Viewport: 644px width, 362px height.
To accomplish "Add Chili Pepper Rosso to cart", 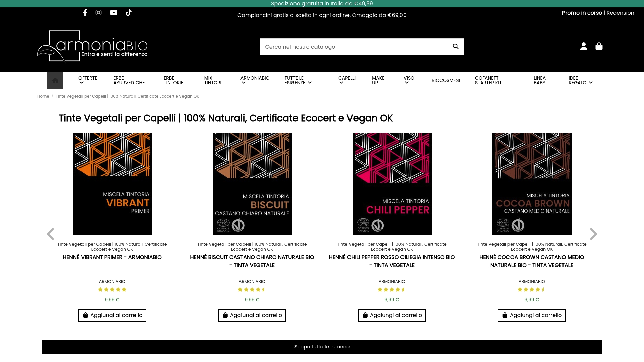I will (392, 315).
